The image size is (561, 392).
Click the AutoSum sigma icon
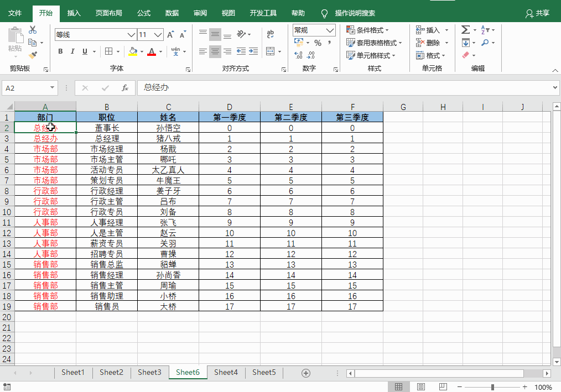pos(465,30)
